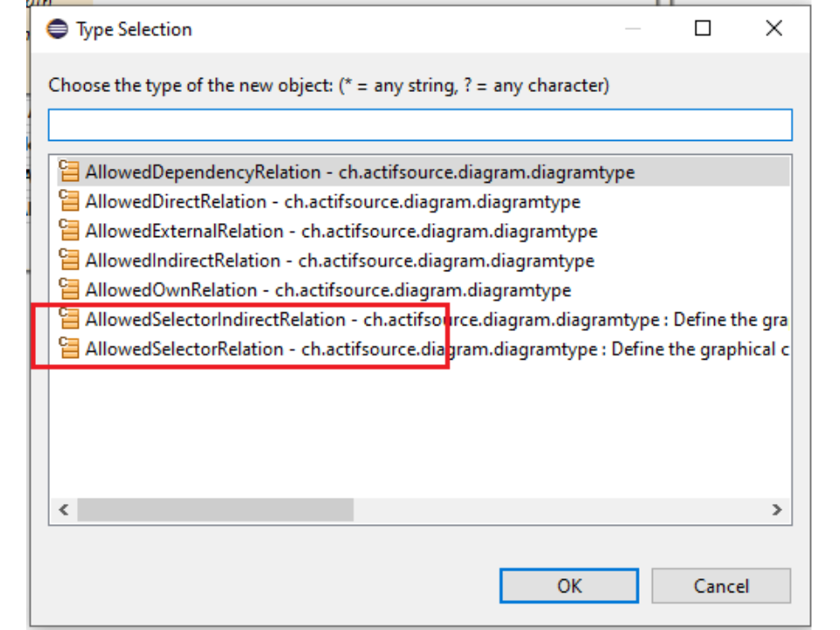
Task: Maximize the Type Selection dialog
Action: (x=703, y=29)
